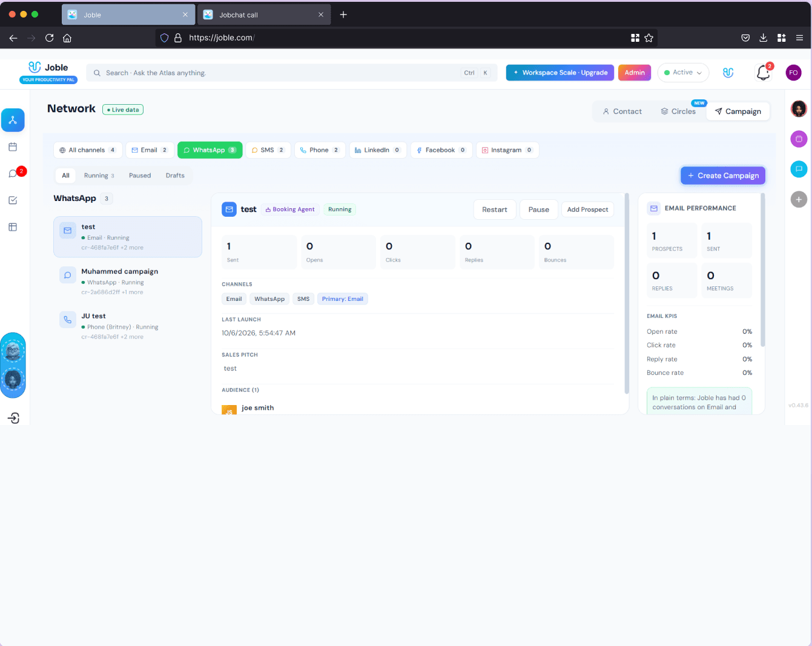Click the Atlas search field

291,73
